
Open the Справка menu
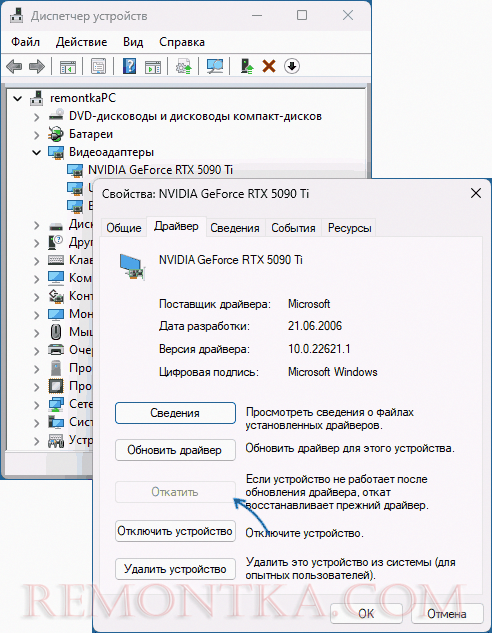click(182, 42)
